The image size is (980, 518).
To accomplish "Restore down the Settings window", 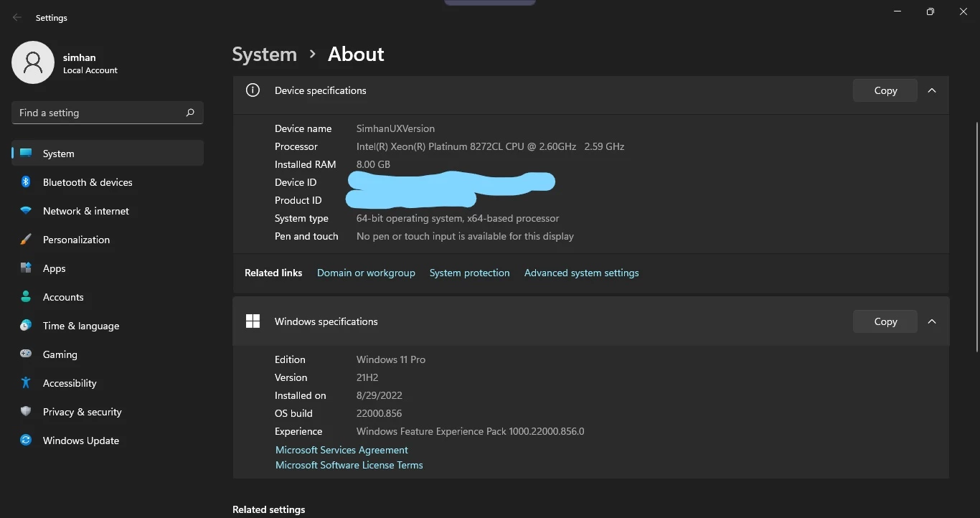I will click(x=930, y=11).
